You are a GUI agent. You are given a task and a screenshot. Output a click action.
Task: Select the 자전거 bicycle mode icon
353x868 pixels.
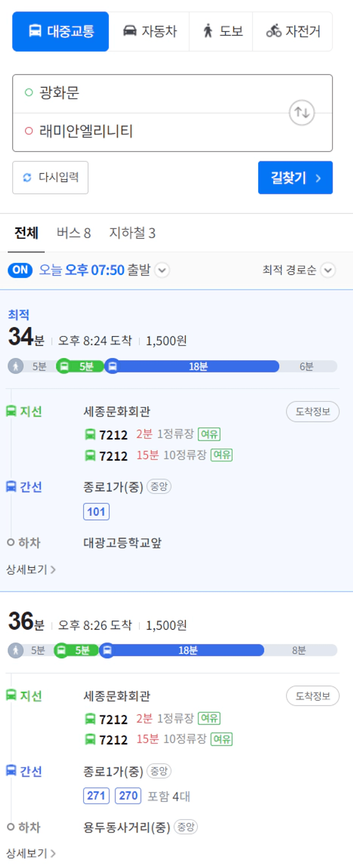(x=274, y=31)
